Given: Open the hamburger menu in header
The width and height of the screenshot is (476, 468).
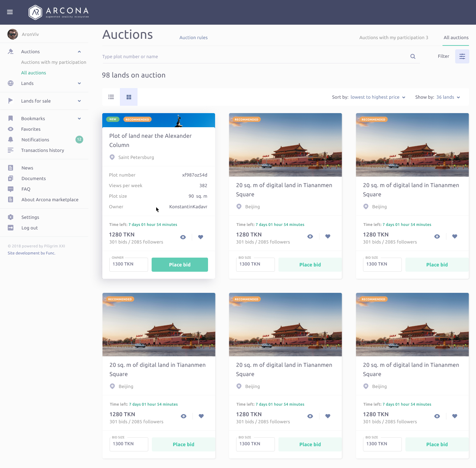Looking at the screenshot, I should point(10,12).
